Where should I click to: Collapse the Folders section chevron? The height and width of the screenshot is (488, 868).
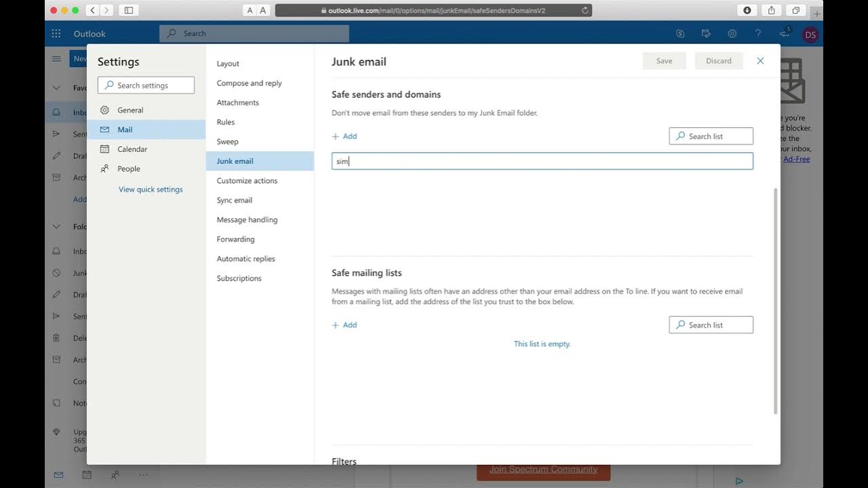point(57,227)
